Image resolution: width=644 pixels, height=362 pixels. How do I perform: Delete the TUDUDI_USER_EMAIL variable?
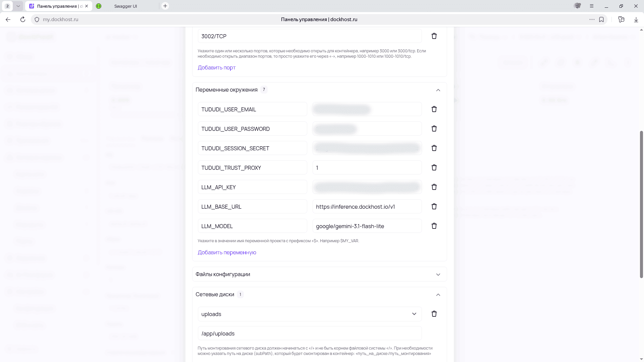click(x=434, y=109)
